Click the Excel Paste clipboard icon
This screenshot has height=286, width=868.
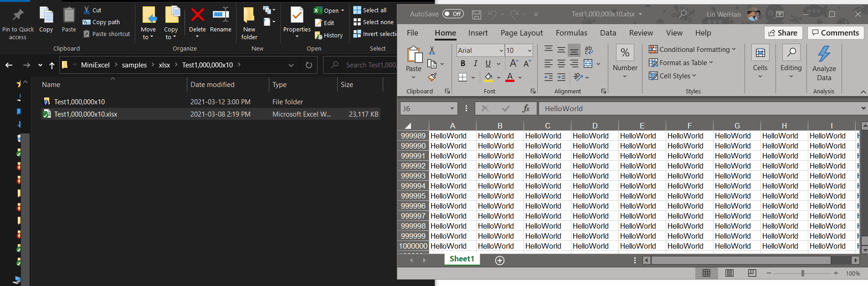pos(414,55)
